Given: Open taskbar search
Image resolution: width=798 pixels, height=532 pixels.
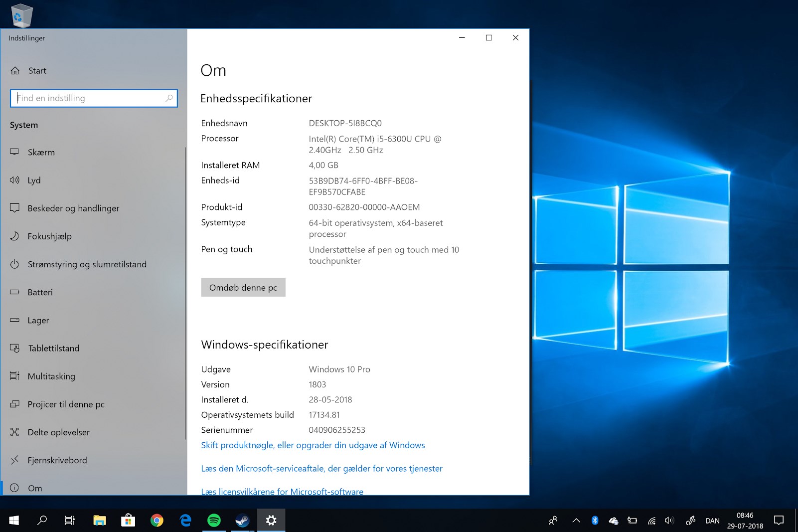Looking at the screenshot, I should pyautogui.click(x=42, y=521).
